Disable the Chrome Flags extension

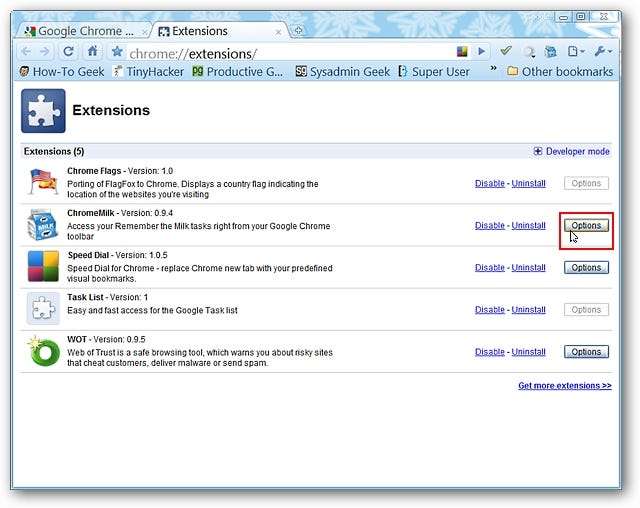tap(490, 184)
